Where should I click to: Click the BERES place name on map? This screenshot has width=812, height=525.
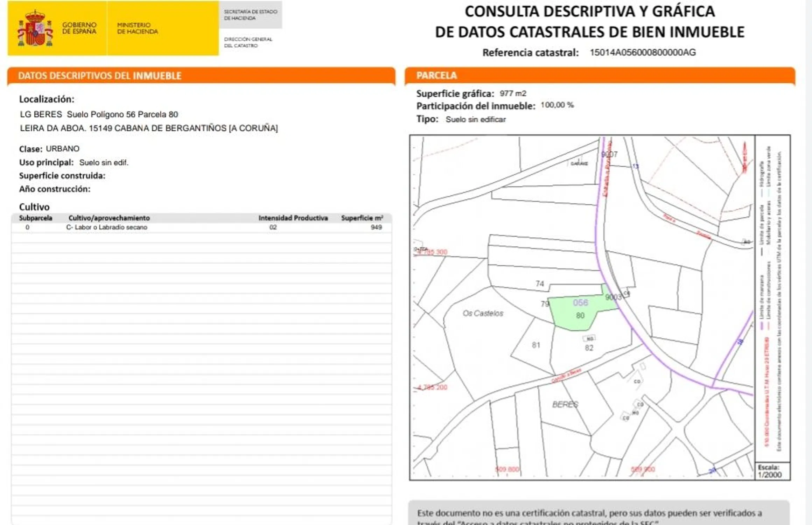pyautogui.click(x=565, y=404)
